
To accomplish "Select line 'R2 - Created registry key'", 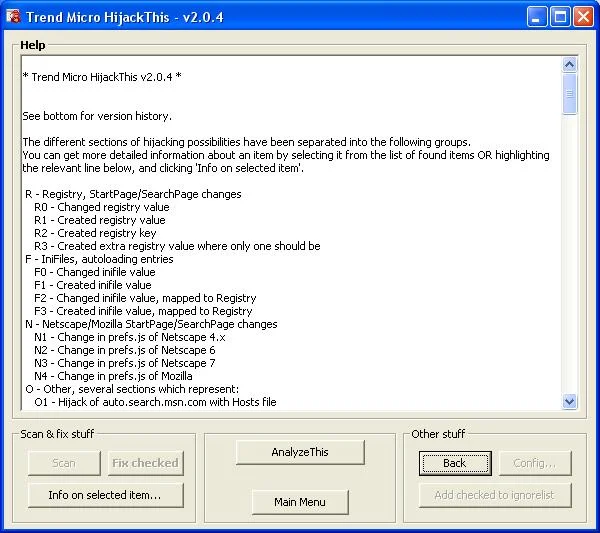I will (x=95, y=233).
